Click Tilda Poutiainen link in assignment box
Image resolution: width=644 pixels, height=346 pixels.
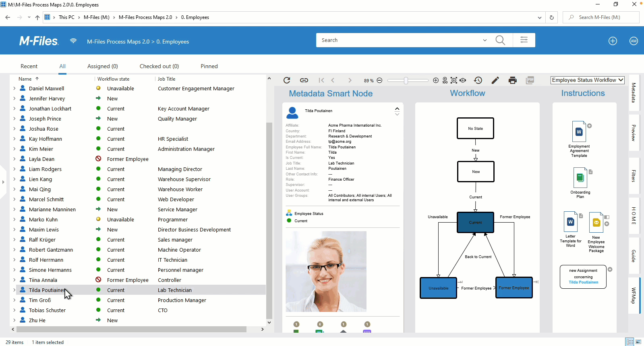(583, 282)
